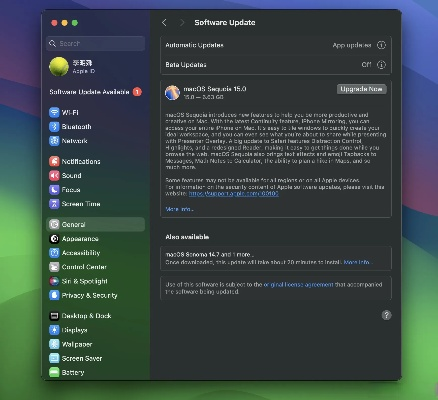Open Privacy & Security hand icon
Image resolution: width=438 pixels, height=400 pixels.
click(x=54, y=295)
